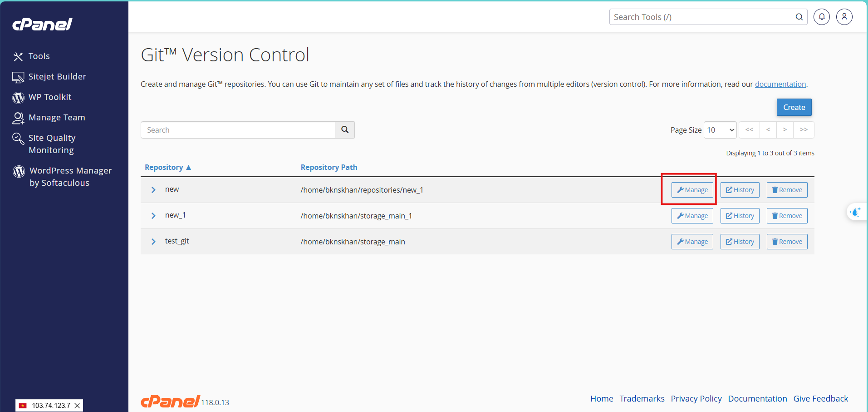Close the 103.74.123.7 IP badge

[77, 406]
